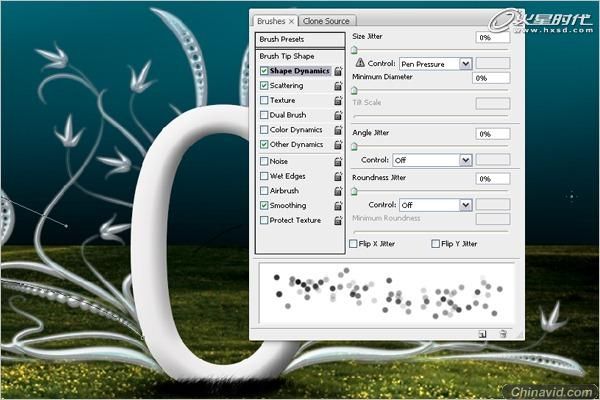This screenshot has width=600, height=400.
Task: Toggle the lock icon beside Texture
Action: pos(338,100)
